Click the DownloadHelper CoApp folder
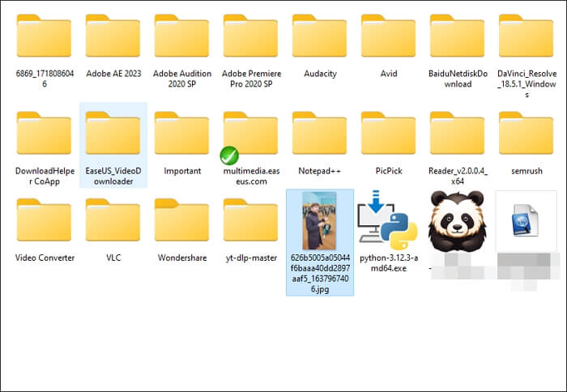The image size is (567, 392). 44,134
